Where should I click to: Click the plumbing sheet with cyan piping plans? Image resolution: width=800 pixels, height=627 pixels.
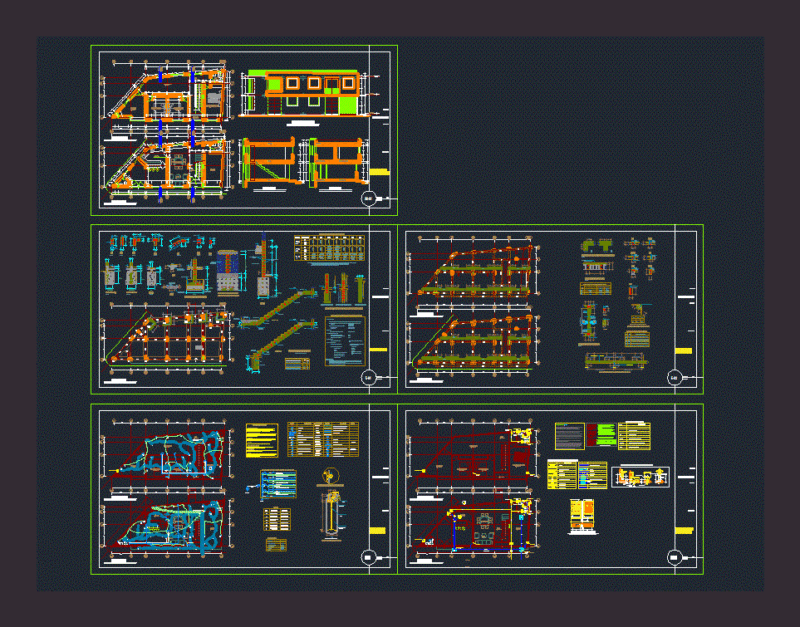tap(244, 489)
